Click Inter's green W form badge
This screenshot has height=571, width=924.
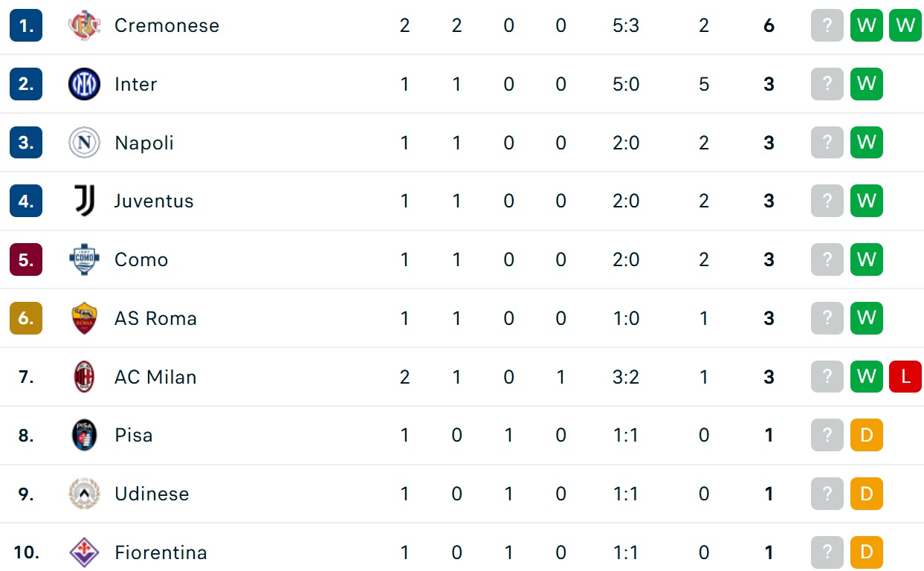click(867, 84)
